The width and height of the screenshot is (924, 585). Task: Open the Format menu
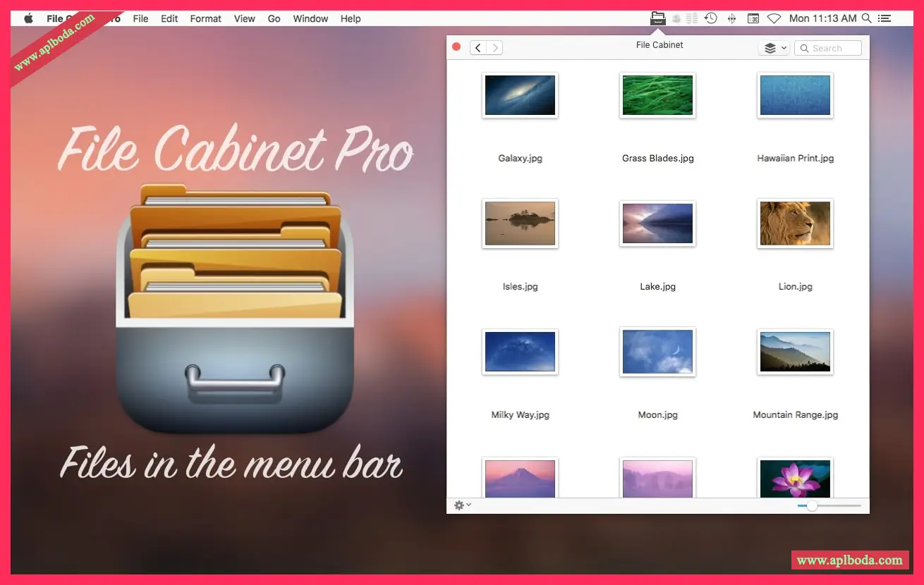[206, 18]
